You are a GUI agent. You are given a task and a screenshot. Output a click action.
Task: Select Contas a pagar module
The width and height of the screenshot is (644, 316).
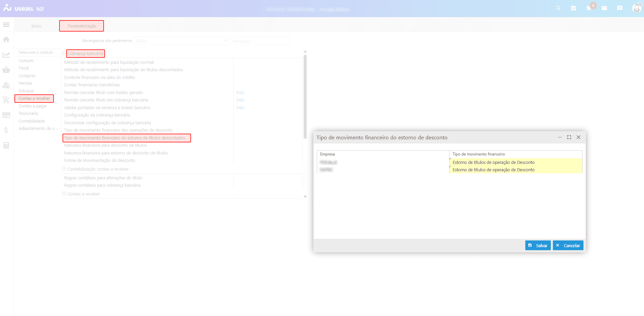(33, 106)
